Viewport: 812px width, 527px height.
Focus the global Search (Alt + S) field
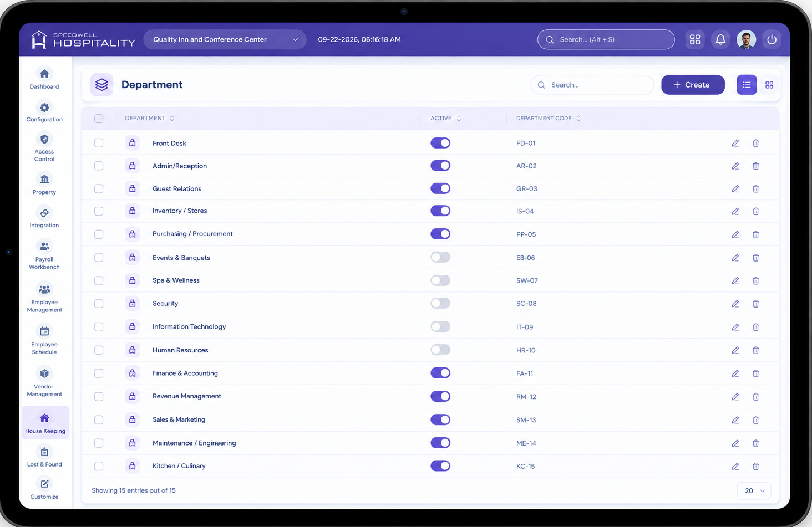[x=606, y=39]
